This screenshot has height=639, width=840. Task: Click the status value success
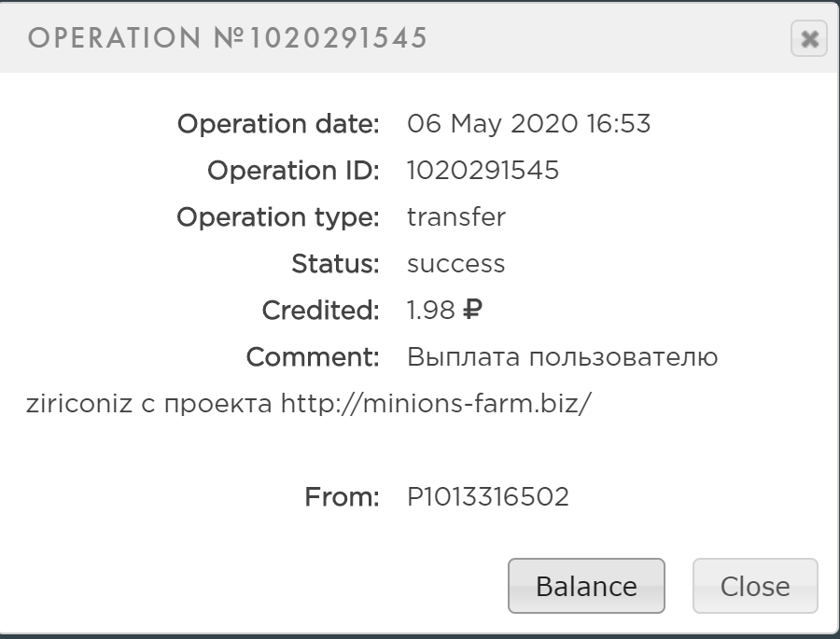tap(455, 264)
